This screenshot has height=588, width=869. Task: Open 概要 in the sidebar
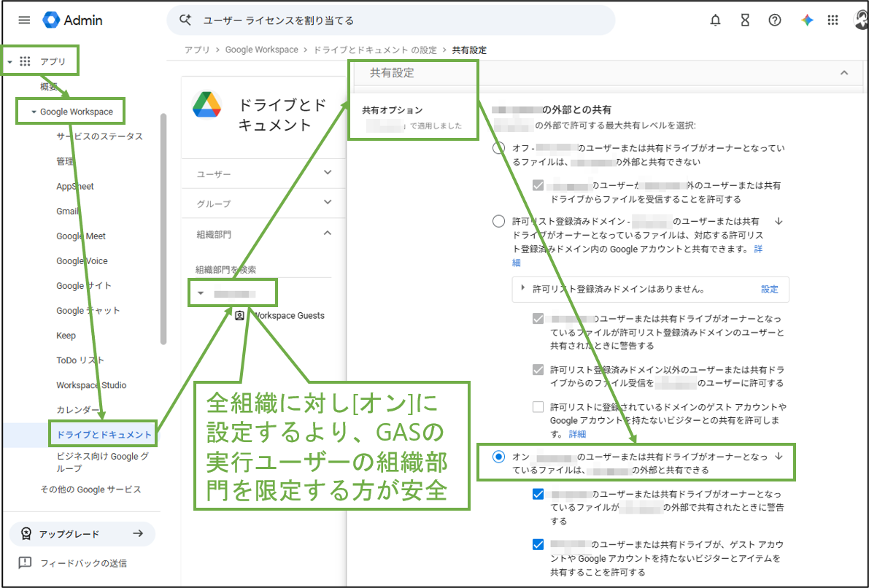click(x=49, y=87)
